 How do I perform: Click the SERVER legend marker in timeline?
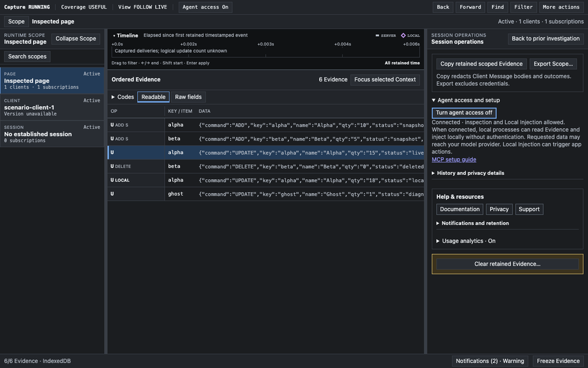[377, 36]
